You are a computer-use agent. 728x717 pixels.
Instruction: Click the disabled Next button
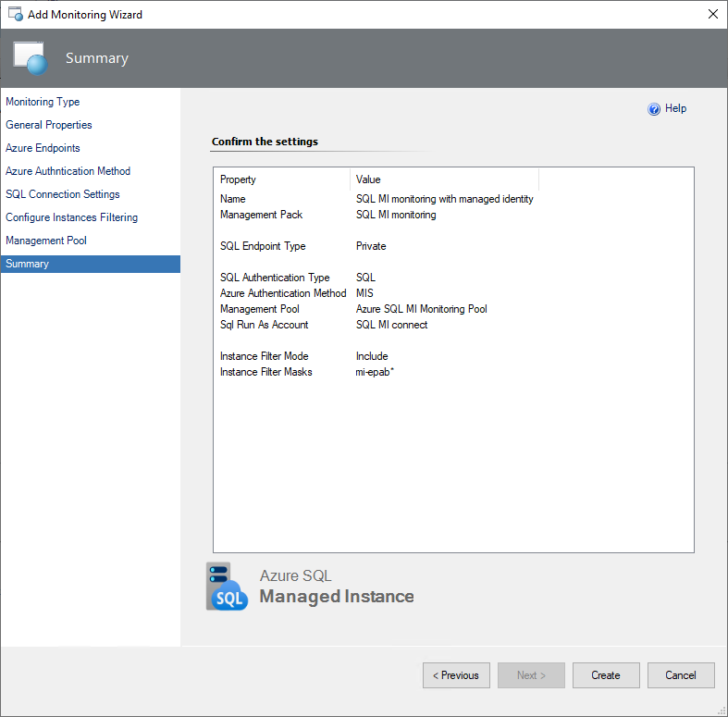531,675
